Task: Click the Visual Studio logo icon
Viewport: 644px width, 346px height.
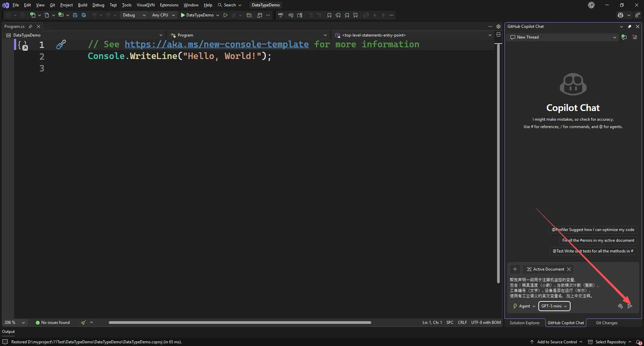Action: [6, 5]
